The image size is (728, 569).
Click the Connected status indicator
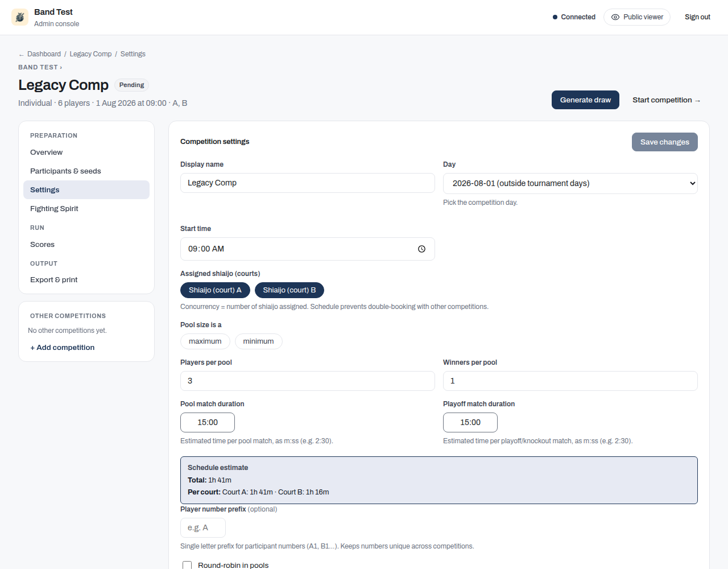[x=574, y=17]
